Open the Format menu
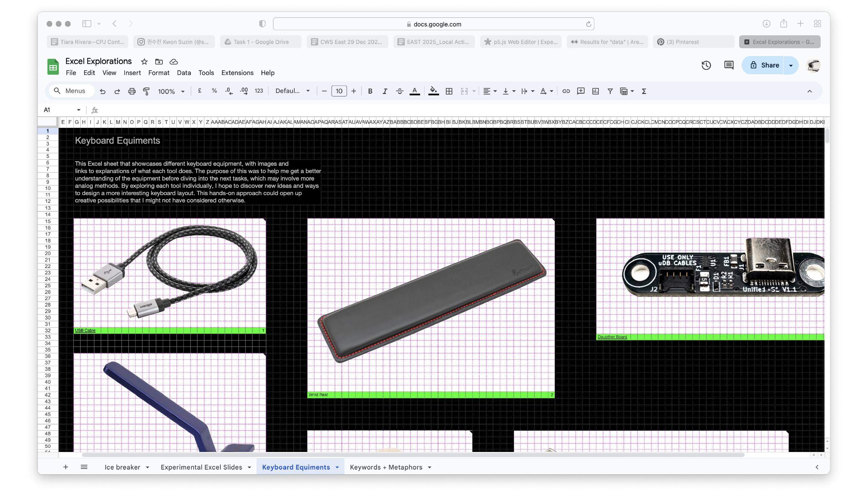The image size is (868, 494). click(x=159, y=73)
